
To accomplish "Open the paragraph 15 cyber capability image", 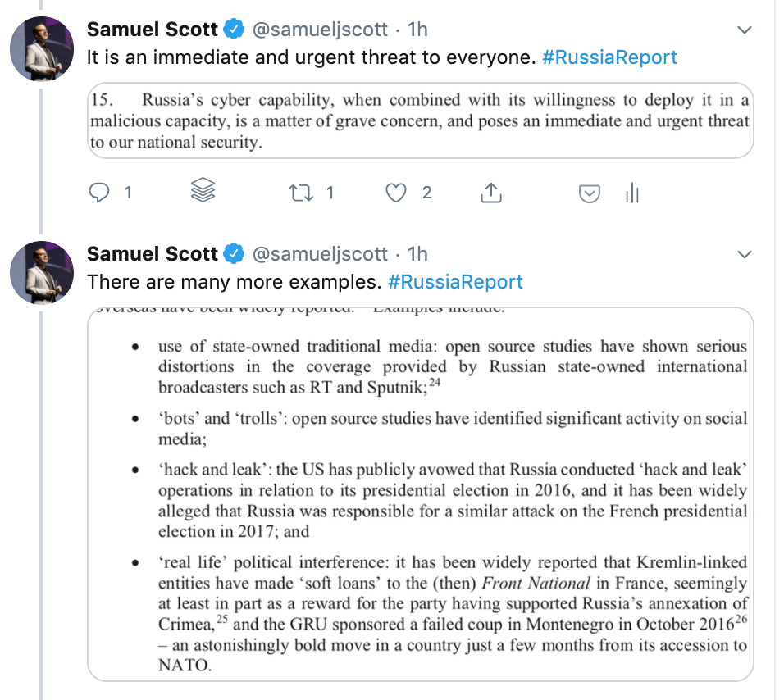I will coord(420,120).
